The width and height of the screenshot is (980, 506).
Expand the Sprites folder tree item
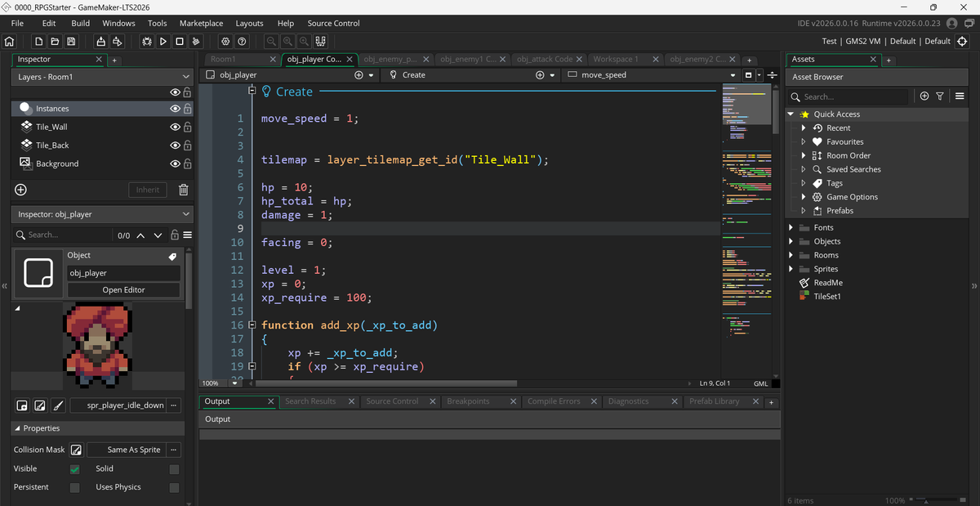(791, 269)
